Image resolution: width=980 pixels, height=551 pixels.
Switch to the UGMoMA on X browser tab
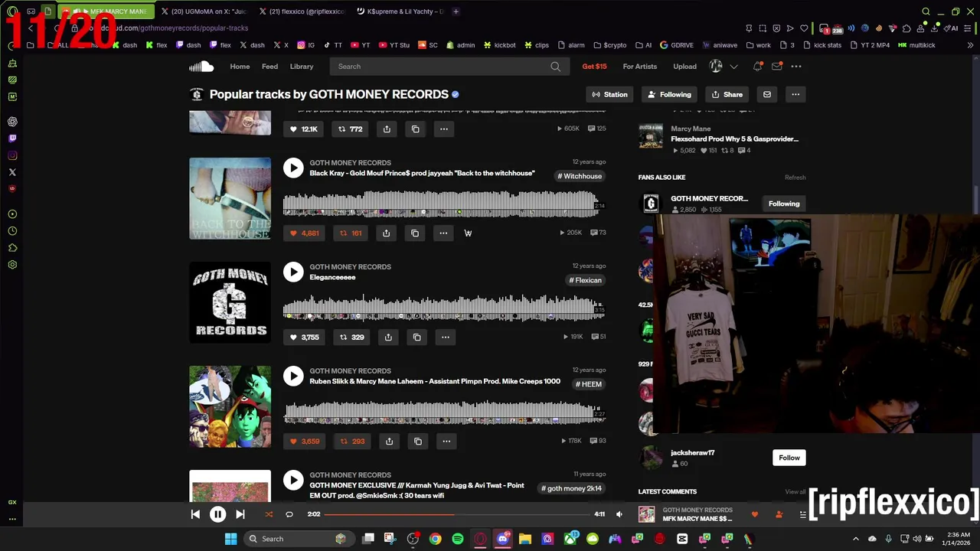[x=203, y=11]
